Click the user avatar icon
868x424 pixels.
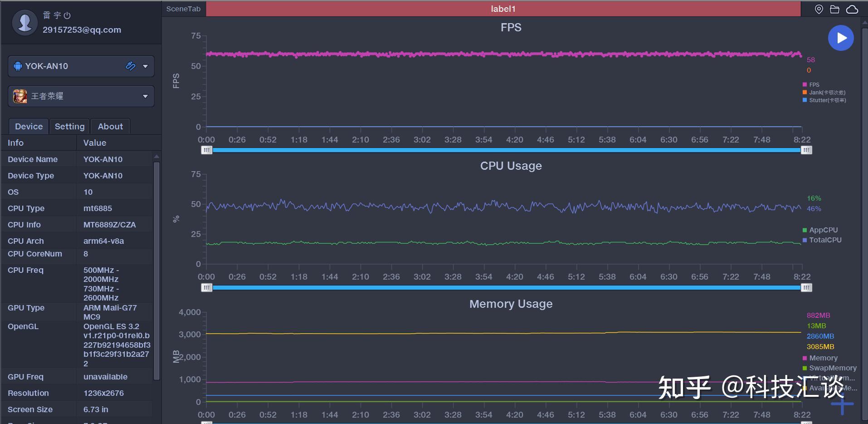tap(24, 22)
